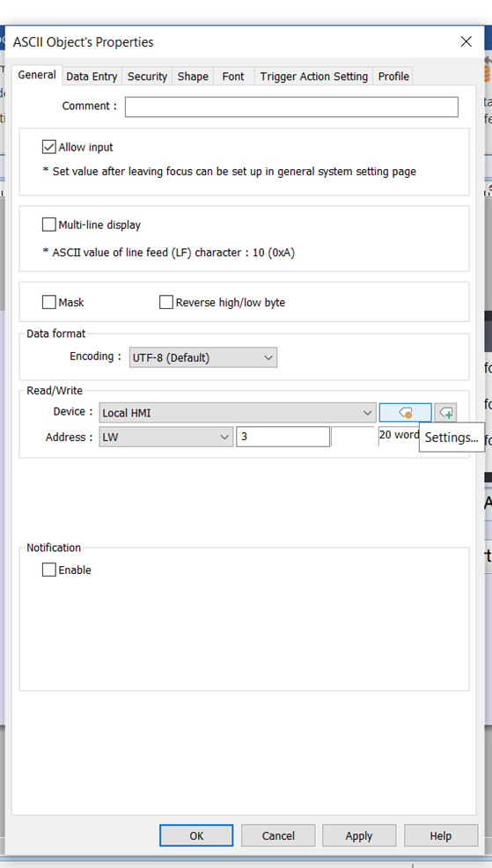The height and width of the screenshot is (868, 492).
Task: Open the Encoding UTF-8 dropdown
Action: [203, 357]
